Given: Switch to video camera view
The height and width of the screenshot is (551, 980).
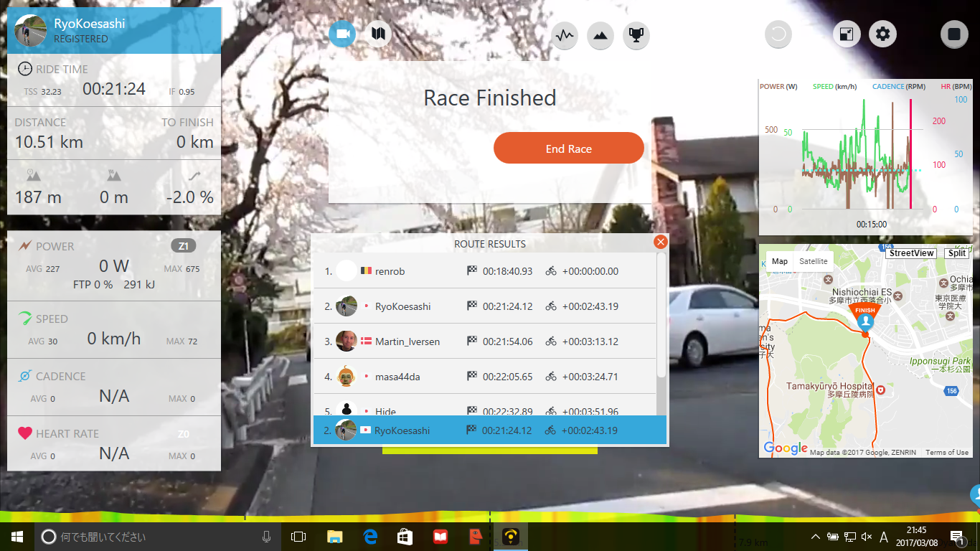Looking at the screenshot, I should pyautogui.click(x=342, y=34).
